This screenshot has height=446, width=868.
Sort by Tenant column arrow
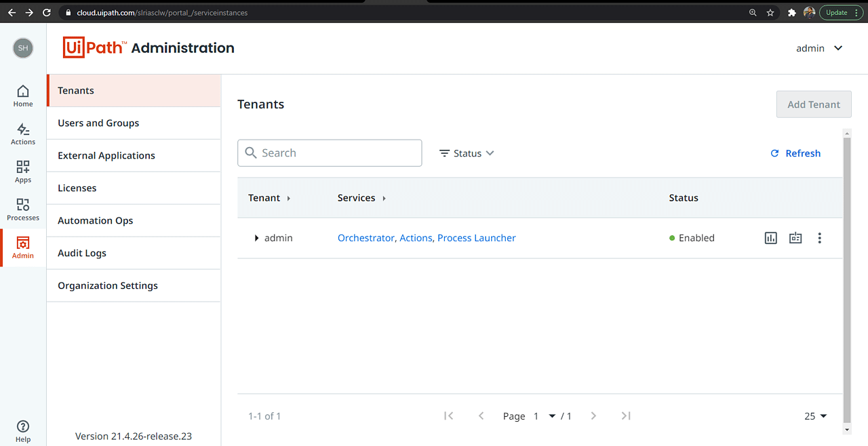coord(289,198)
